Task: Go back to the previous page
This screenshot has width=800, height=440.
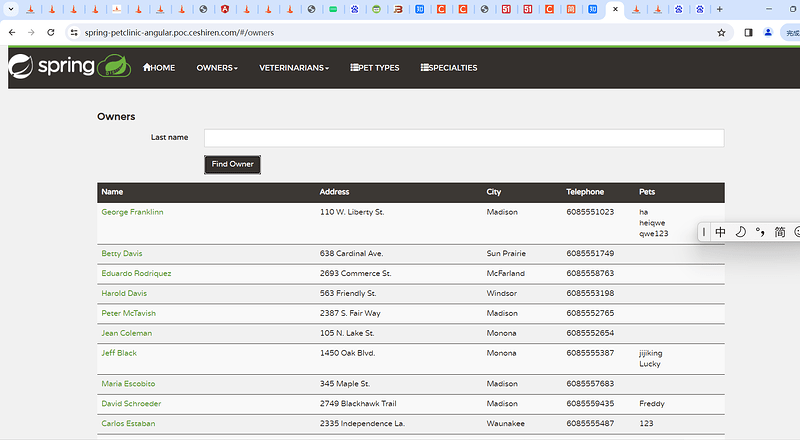Action: 12,32
